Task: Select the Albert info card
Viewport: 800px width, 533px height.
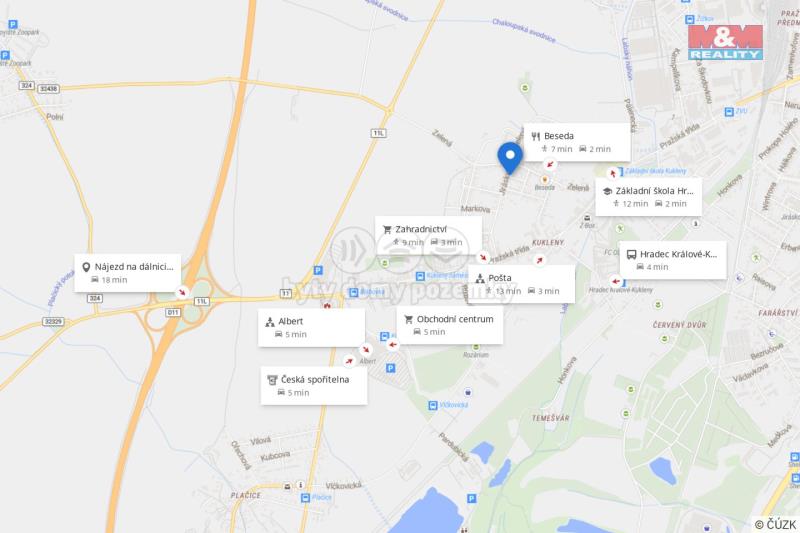Action: [311, 328]
